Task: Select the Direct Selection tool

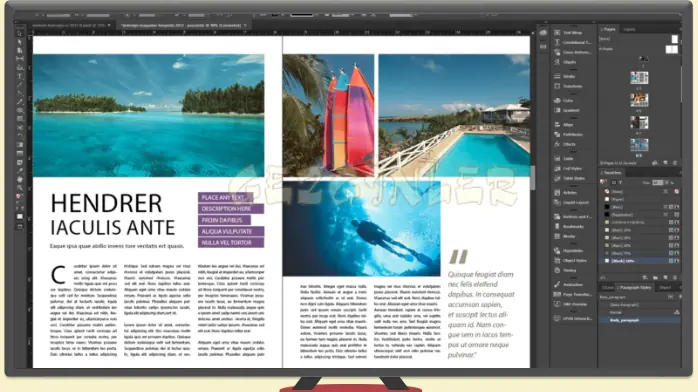Action: [x=20, y=42]
